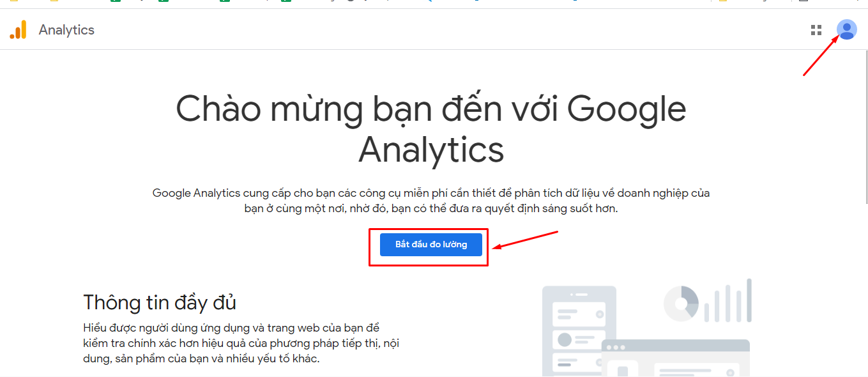The width and height of the screenshot is (868, 377).
Task: Click the paragraph starting "Hiểu được người dùng"
Action: pos(241,343)
